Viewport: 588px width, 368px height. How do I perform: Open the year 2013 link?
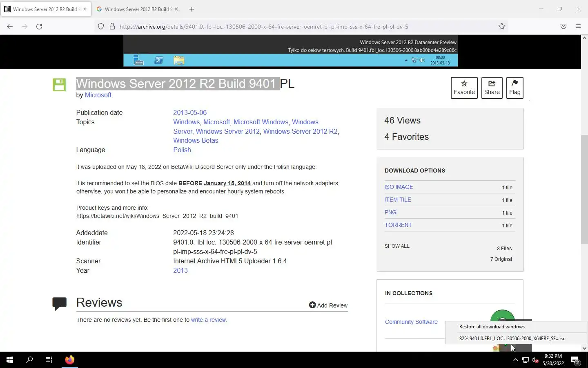pos(180,270)
